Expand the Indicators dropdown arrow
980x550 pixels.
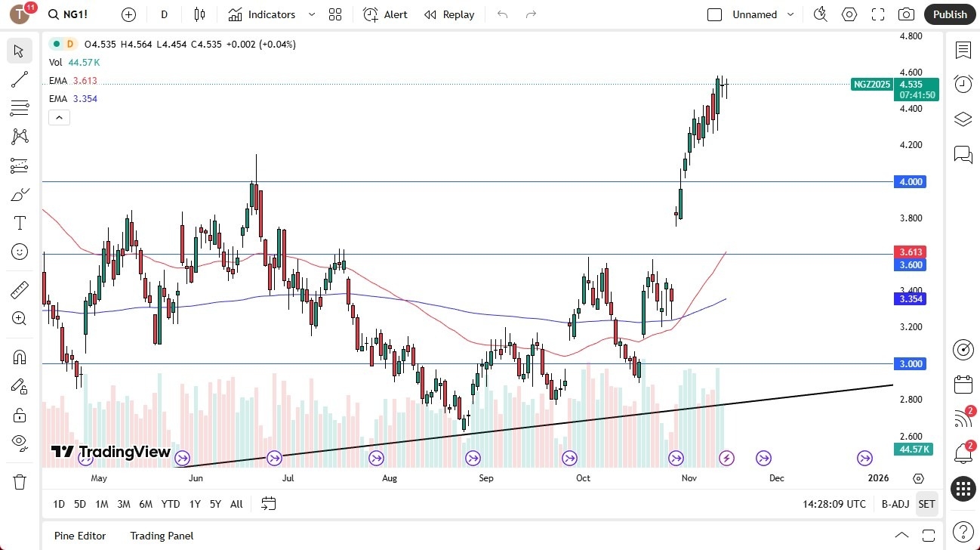coord(310,14)
